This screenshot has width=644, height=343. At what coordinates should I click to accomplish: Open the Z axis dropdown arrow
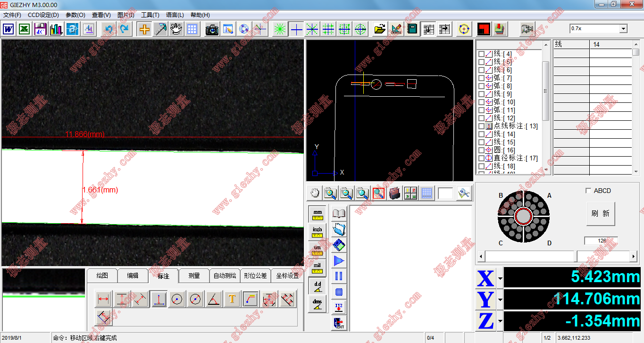tap(500, 322)
